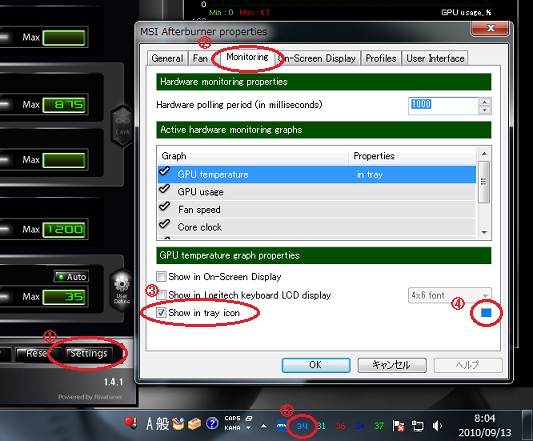Open the IME tools toolbox icon

click(178, 424)
